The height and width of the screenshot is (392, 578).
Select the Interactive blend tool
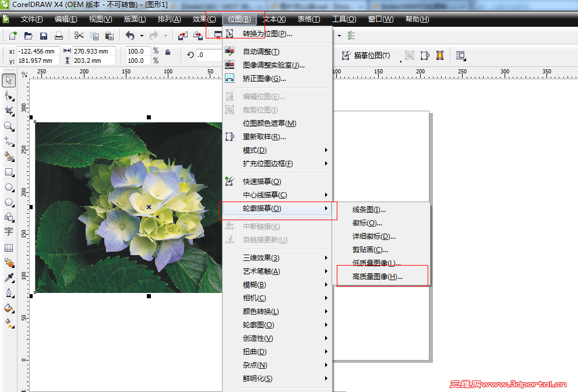(x=9, y=263)
